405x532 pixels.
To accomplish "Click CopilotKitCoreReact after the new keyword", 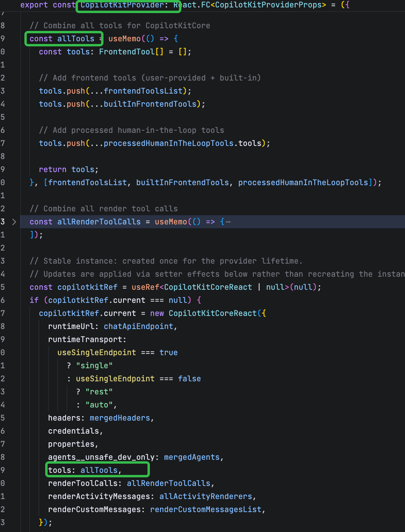I will tap(213, 313).
